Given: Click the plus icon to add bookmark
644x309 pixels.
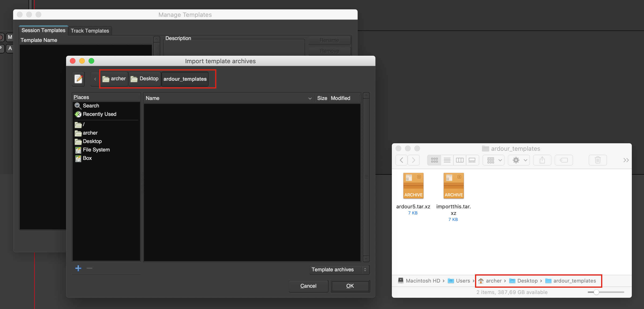Looking at the screenshot, I should point(78,268).
